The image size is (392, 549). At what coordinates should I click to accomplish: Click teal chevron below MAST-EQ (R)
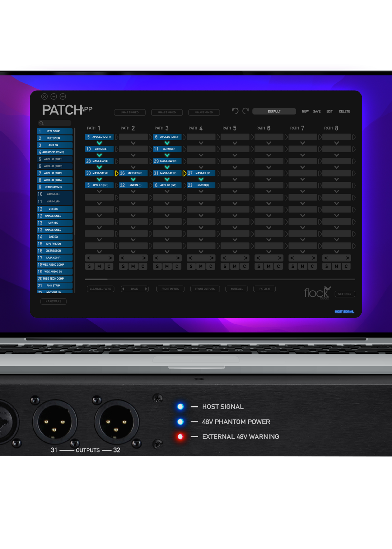point(201,179)
